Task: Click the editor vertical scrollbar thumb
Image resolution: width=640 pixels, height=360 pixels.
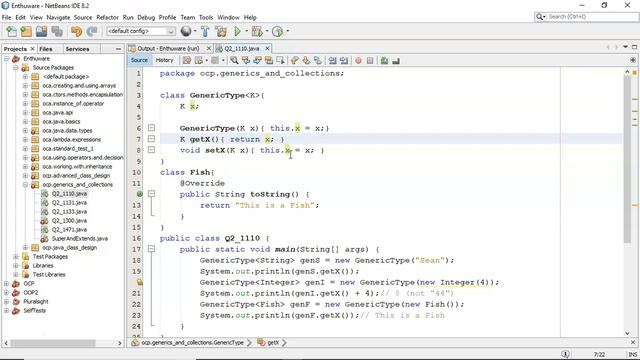Action: click(627, 159)
